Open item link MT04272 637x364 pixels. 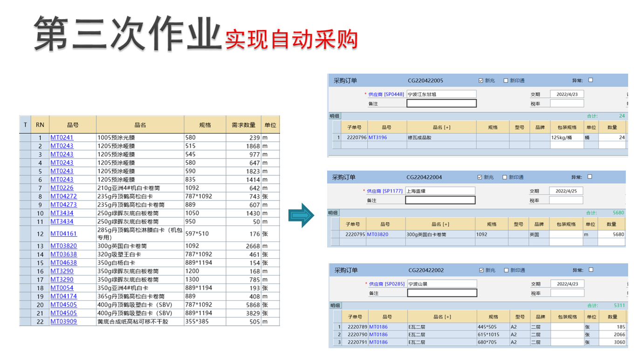63,196
